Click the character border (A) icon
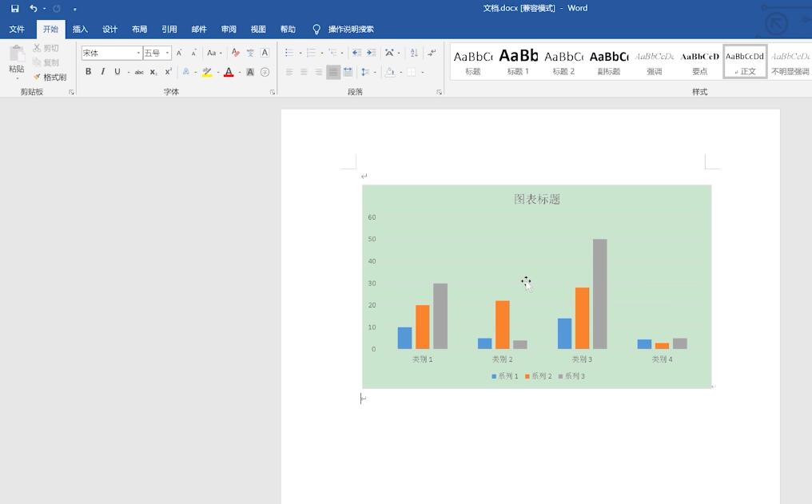Image resolution: width=812 pixels, height=504 pixels. [265, 53]
